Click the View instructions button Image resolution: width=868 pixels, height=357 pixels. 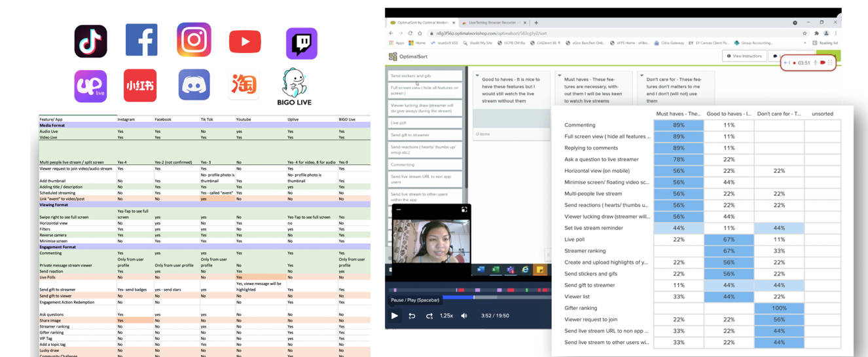click(745, 56)
